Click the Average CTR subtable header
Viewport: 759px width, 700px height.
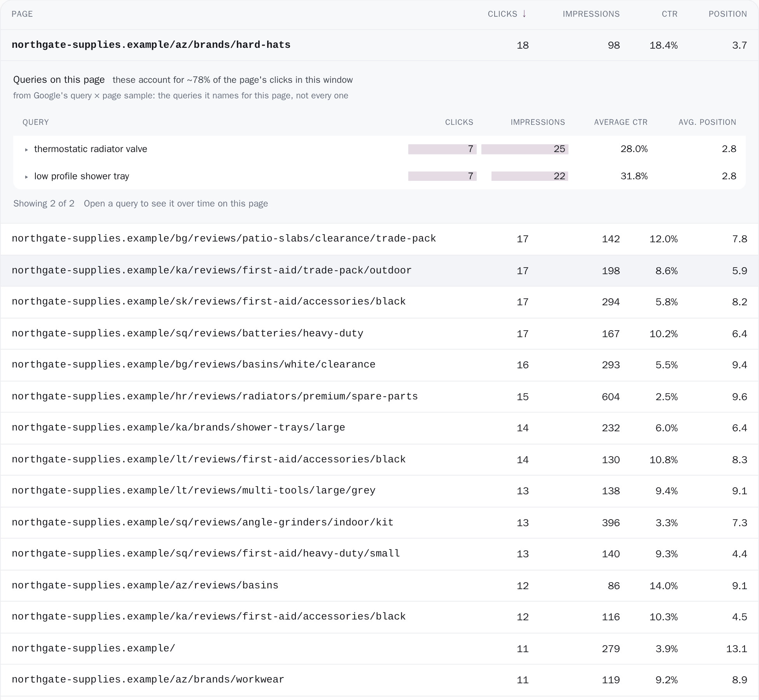point(621,122)
